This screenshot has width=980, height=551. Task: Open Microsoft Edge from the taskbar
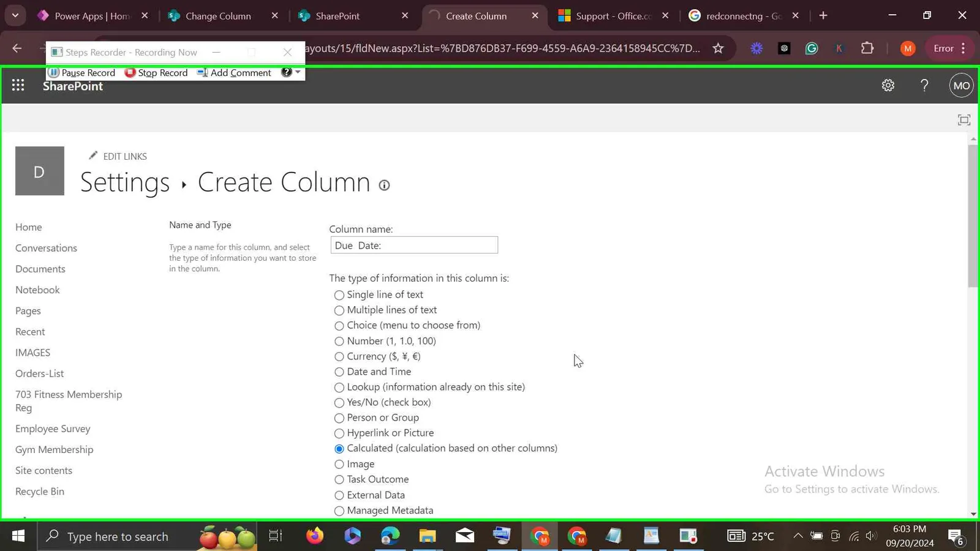point(390,536)
